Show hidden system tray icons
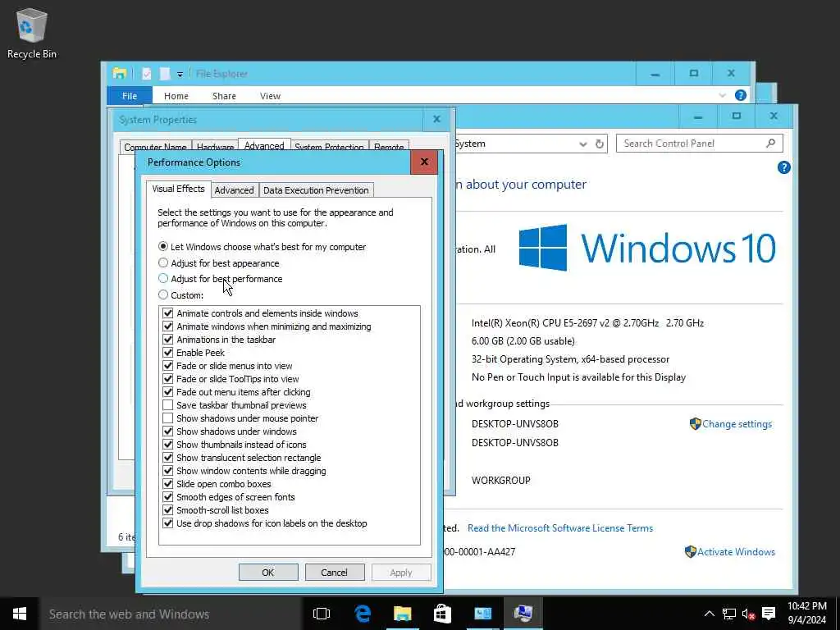840x630 pixels. pyautogui.click(x=709, y=614)
